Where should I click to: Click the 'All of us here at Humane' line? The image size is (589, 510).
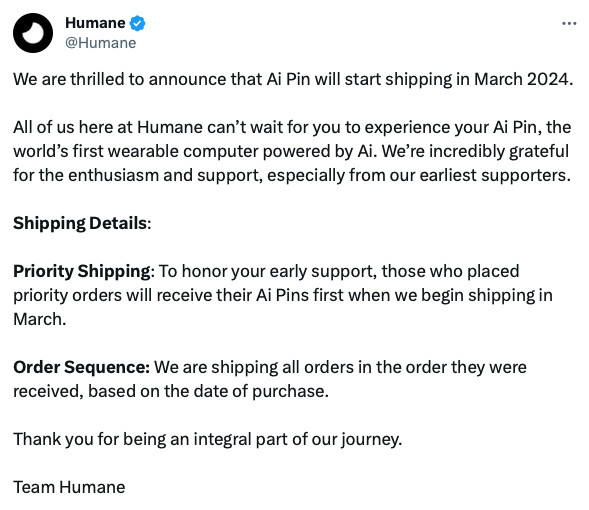[x=292, y=127]
